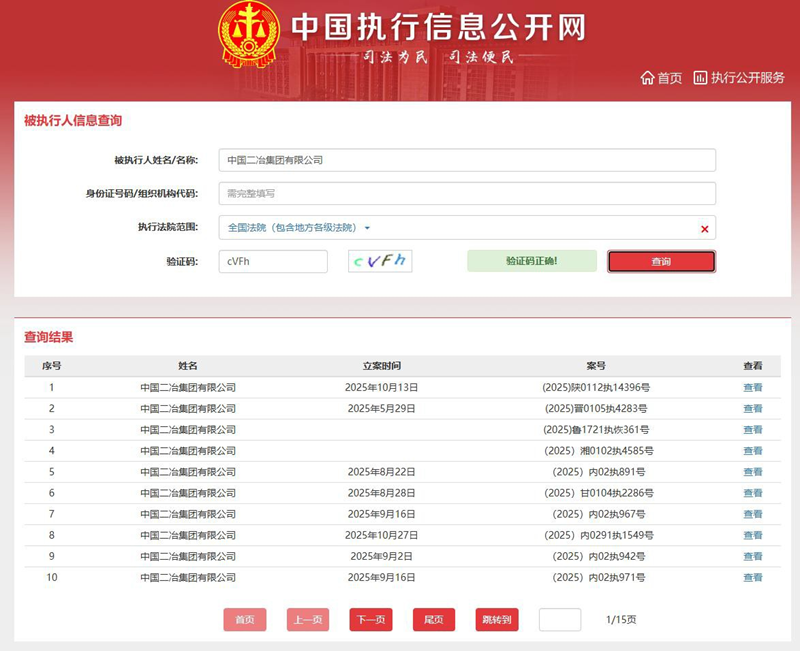Click the 验证码 text input
The height and width of the screenshot is (651, 800).
[x=273, y=261]
